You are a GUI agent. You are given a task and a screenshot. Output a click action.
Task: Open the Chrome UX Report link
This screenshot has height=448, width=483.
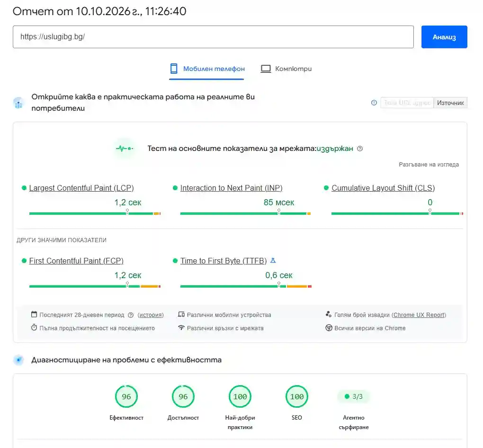coord(419,315)
